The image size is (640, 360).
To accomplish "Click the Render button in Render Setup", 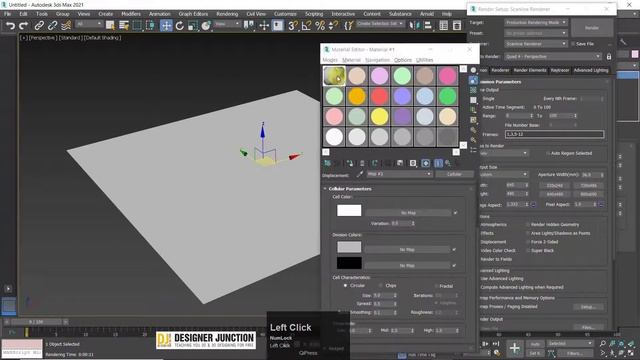I will click(x=591, y=28).
